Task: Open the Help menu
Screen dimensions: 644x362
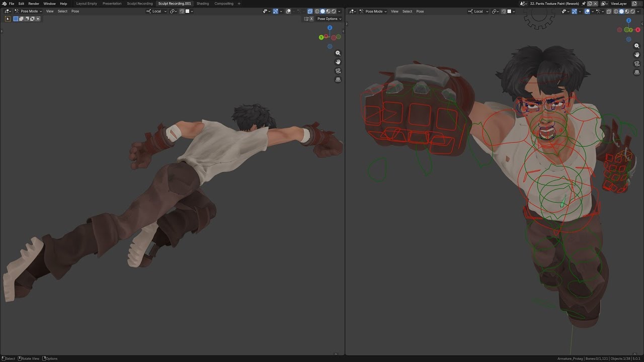Action: (63, 4)
